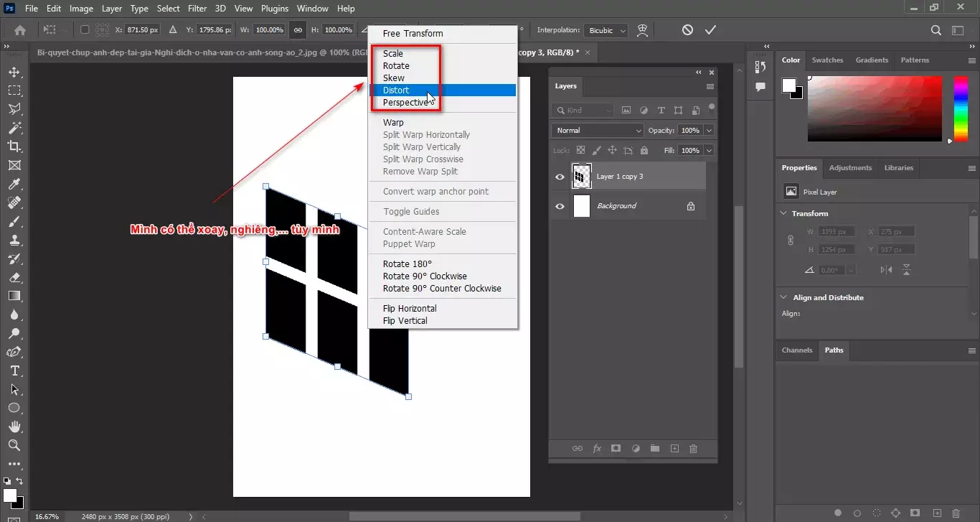
Task: Click the Create new layer icon
Action: [674, 448]
